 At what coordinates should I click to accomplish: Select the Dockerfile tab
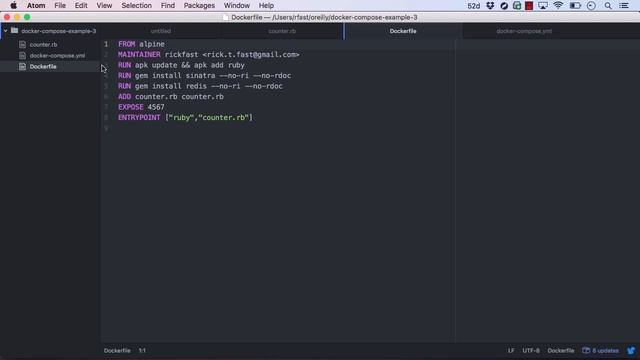click(x=403, y=31)
